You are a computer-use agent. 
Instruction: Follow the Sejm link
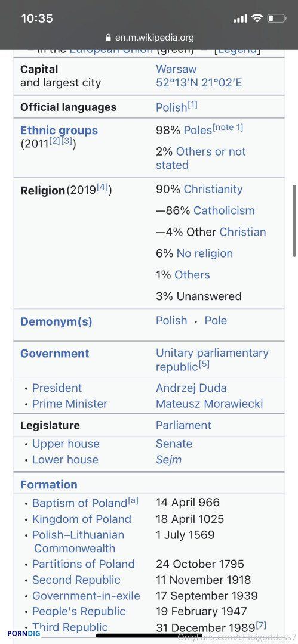click(x=169, y=460)
